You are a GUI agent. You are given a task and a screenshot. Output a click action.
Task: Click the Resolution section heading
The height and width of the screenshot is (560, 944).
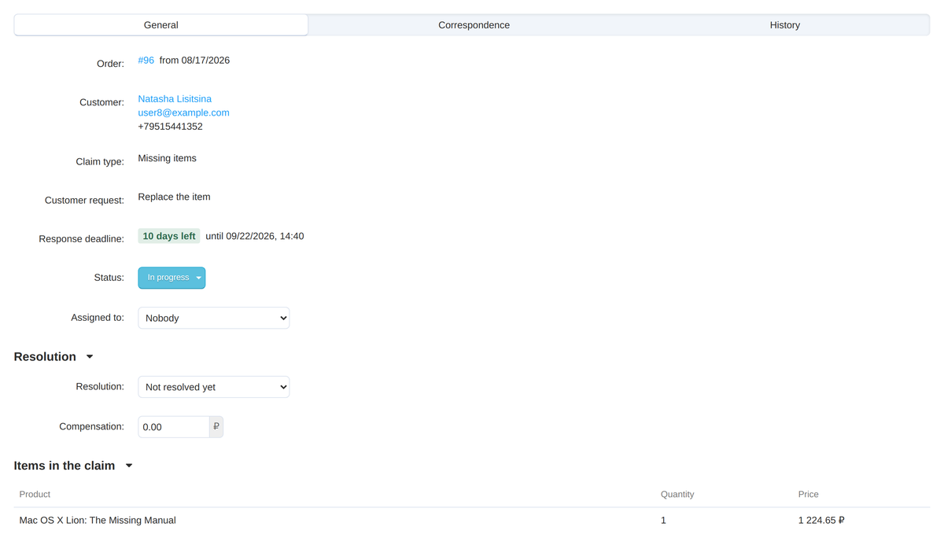(45, 357)
